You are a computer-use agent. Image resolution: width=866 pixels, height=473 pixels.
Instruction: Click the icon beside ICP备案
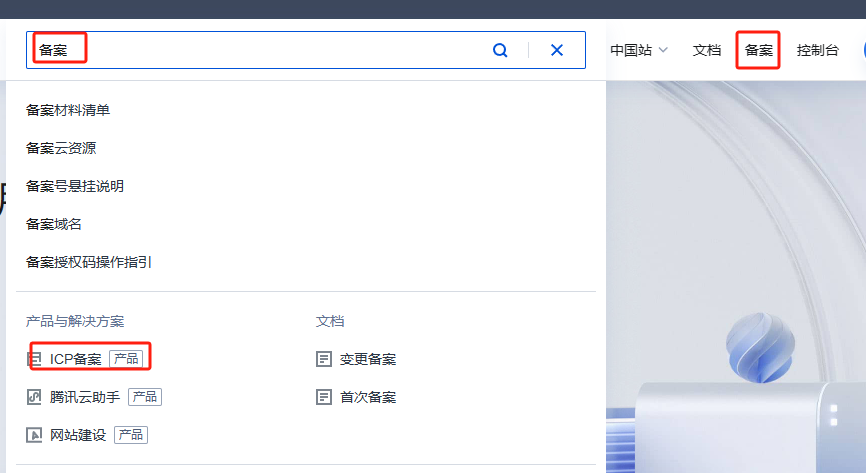tap(34, 359)
